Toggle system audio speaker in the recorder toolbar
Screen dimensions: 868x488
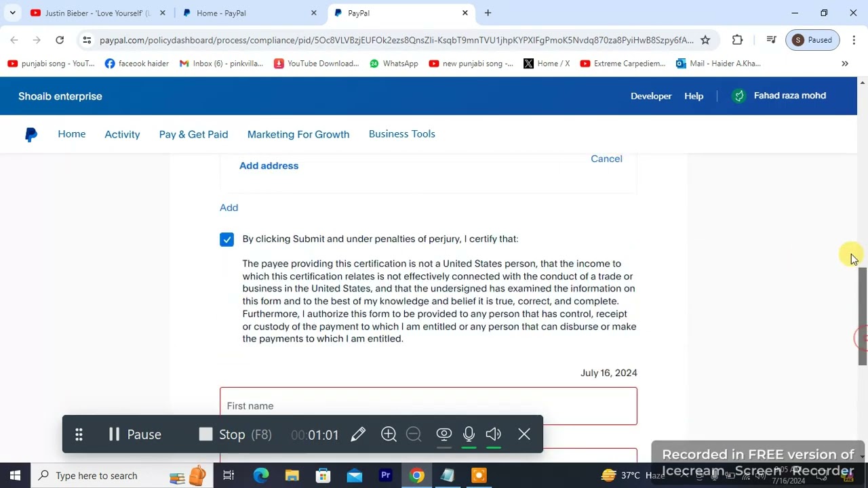click(x=494, y=434)
